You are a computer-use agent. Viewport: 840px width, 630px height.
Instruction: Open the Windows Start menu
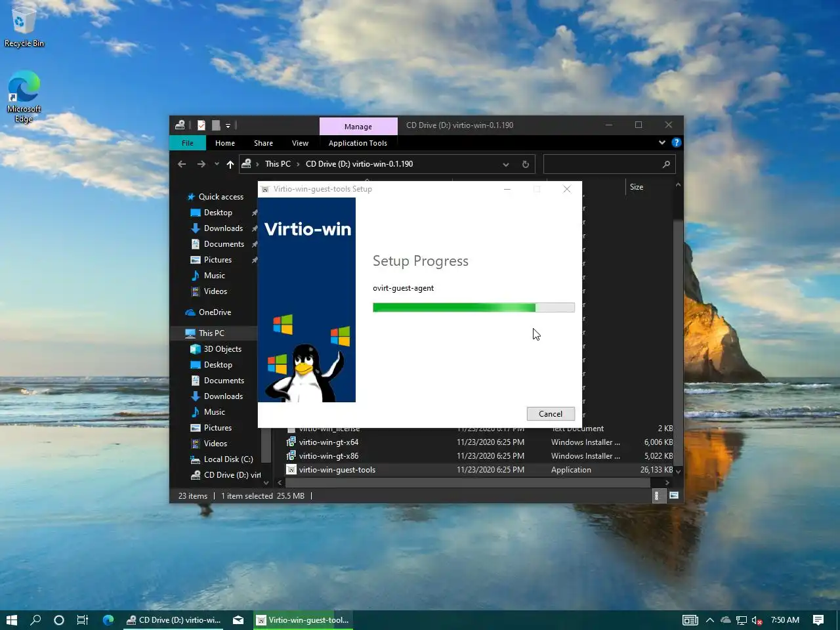(x=12, y=619)
